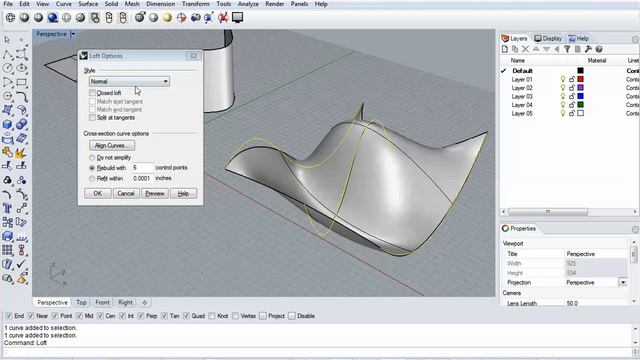Image resolution: width=640 pixels, height=360 pixels.
Task: Click the curve from objects arc tool
Action: [x=7, y=194]
